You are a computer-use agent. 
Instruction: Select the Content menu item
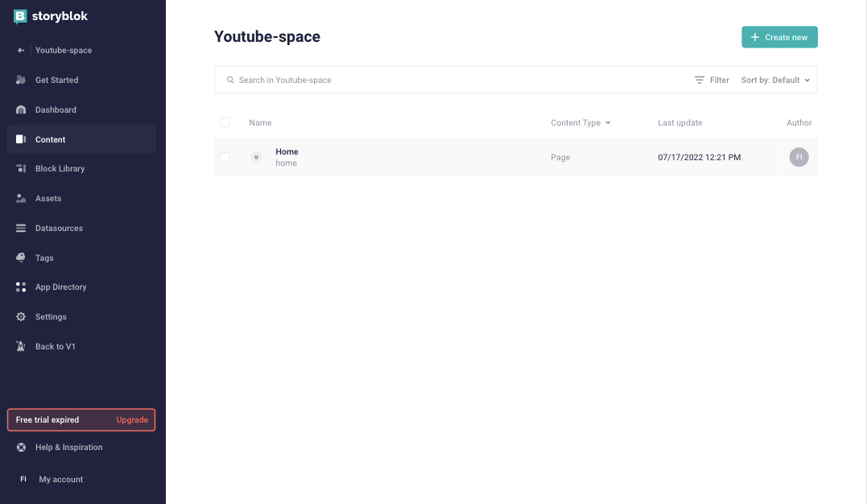[81, 139]
